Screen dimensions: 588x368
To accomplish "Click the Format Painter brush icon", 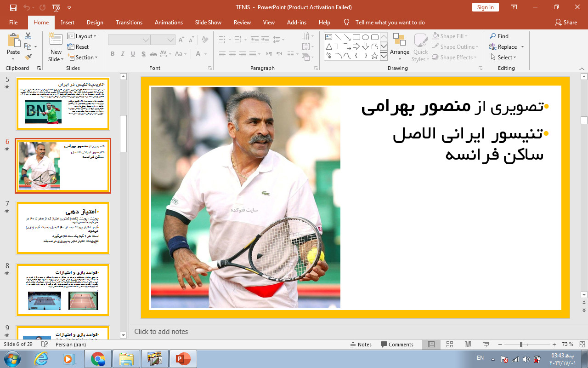I will (x=28, y=57).
